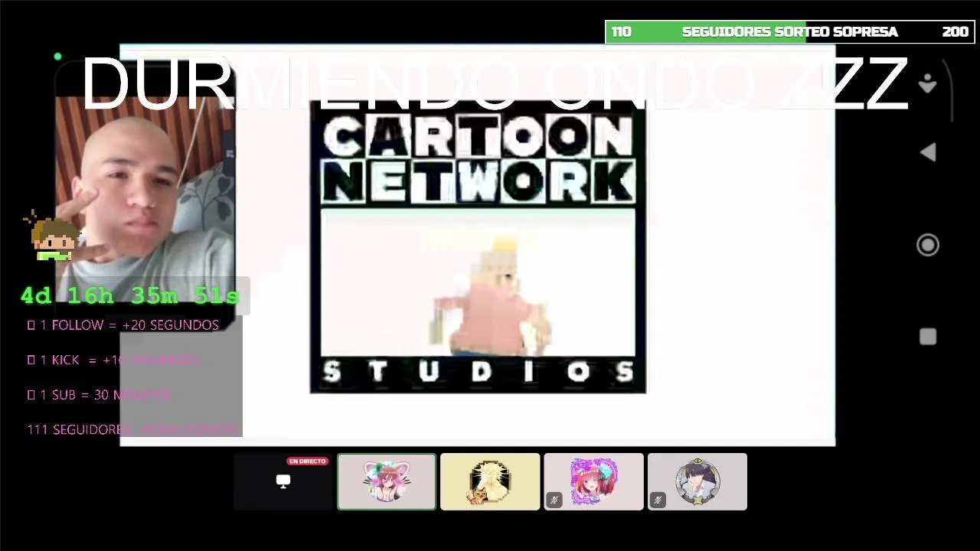Tap the Android home circle button
This screenshot has width=980, height=551.
point(928,245)
